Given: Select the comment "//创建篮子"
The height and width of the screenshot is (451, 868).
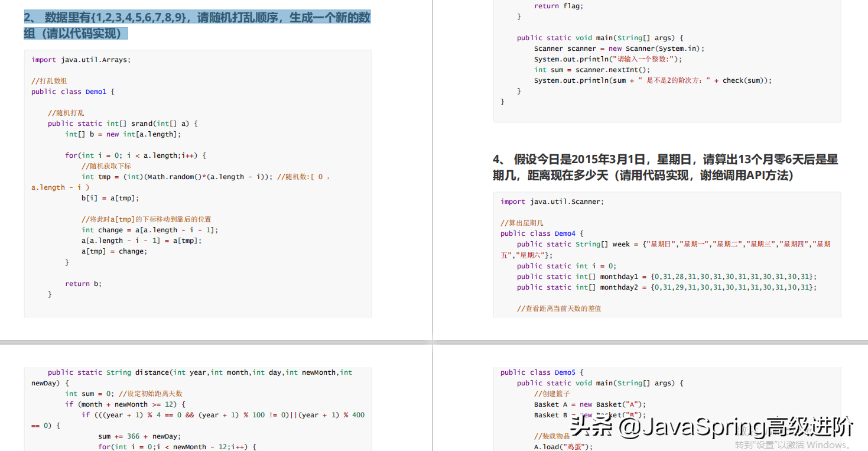Looking at the screenshot, I should tap(552, 394).
